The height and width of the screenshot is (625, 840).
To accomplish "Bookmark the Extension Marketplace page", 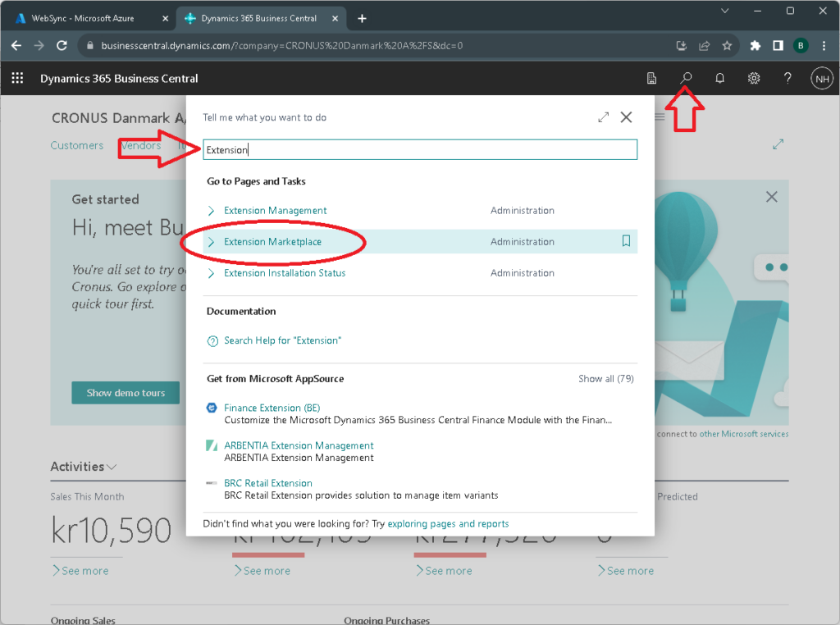I will click(x=626, y=241).
